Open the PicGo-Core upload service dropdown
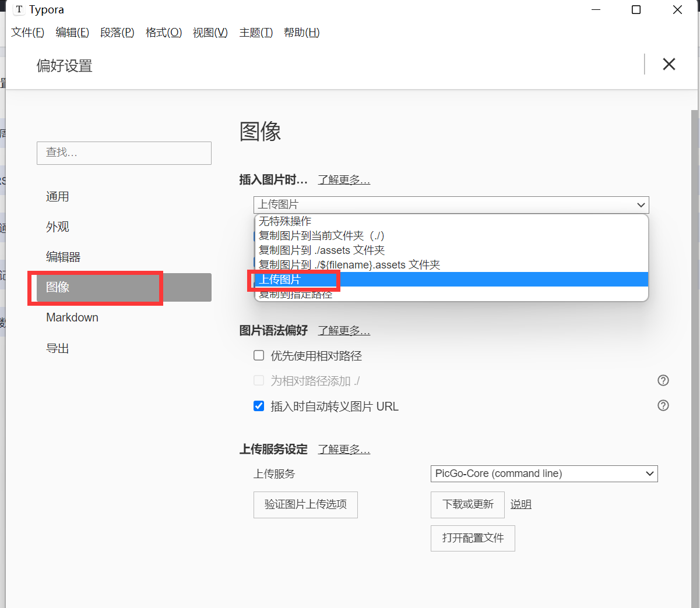This screenshot has width=700, height=608. click(544, 473)
